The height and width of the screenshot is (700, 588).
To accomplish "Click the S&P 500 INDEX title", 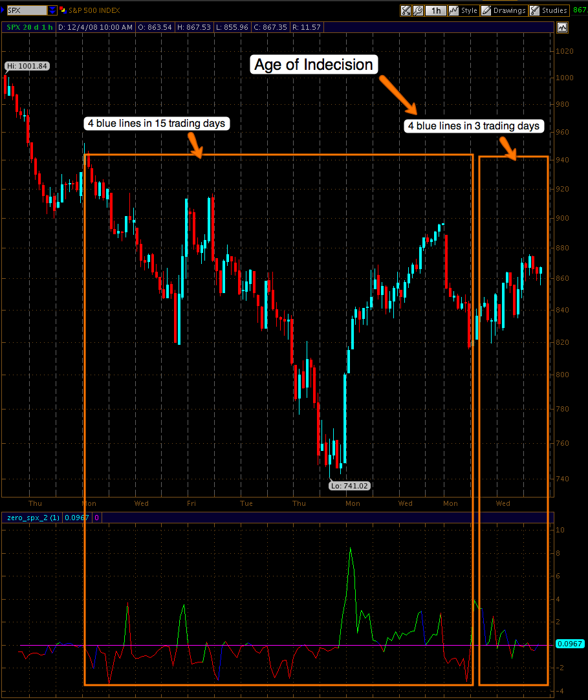I will tap(94, 10).
